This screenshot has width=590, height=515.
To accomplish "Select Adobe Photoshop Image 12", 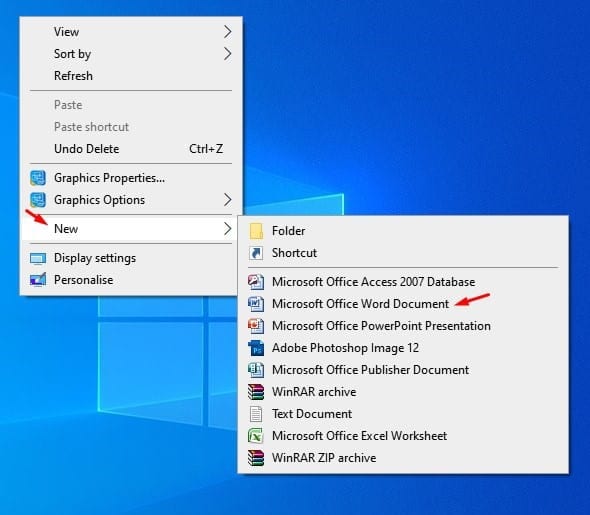I will coord(403,348).
